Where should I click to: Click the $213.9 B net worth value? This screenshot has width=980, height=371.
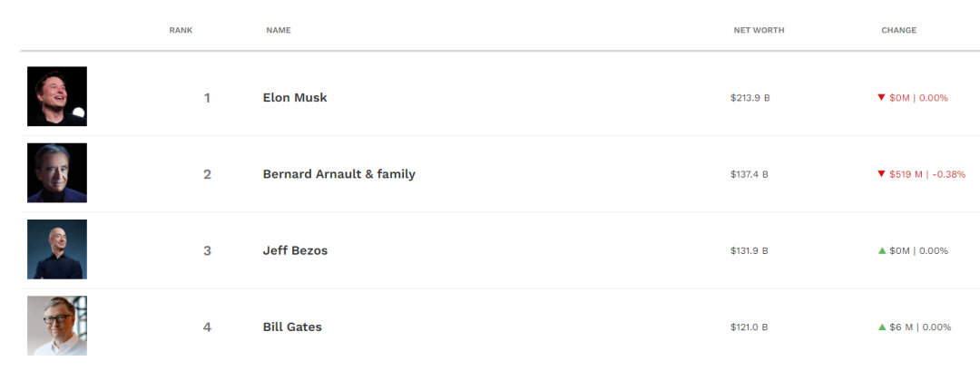pyautogui.click(x=750, y=97)
